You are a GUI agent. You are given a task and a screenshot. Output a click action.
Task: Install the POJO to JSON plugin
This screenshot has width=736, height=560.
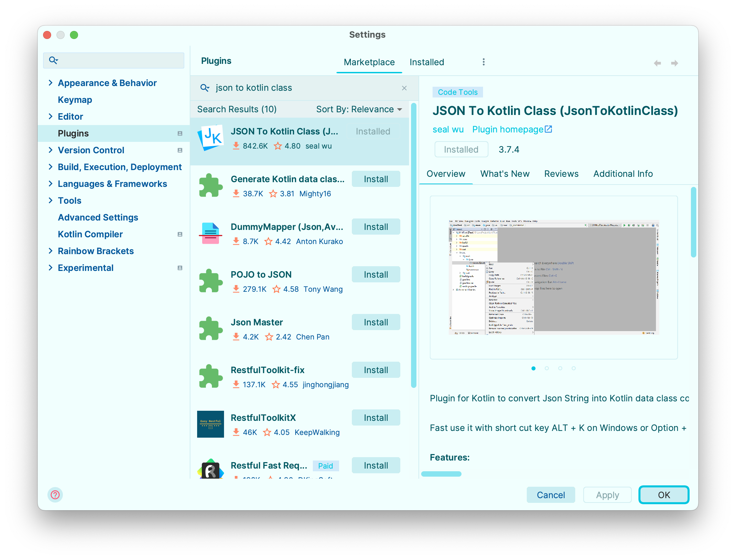(376, 275)
